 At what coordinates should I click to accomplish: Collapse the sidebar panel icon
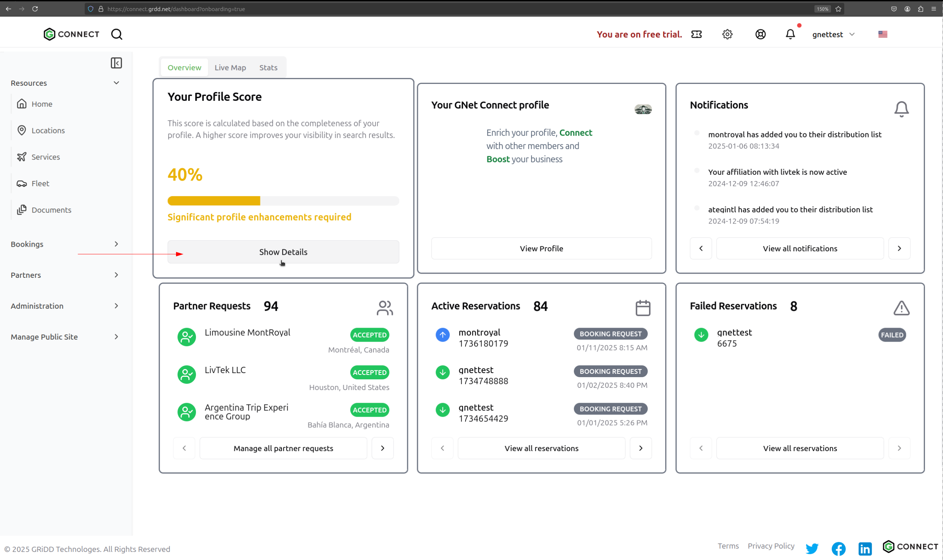[116, 63]
